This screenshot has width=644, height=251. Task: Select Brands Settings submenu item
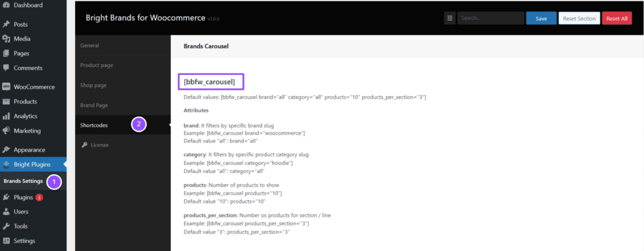tap(23, 182)
